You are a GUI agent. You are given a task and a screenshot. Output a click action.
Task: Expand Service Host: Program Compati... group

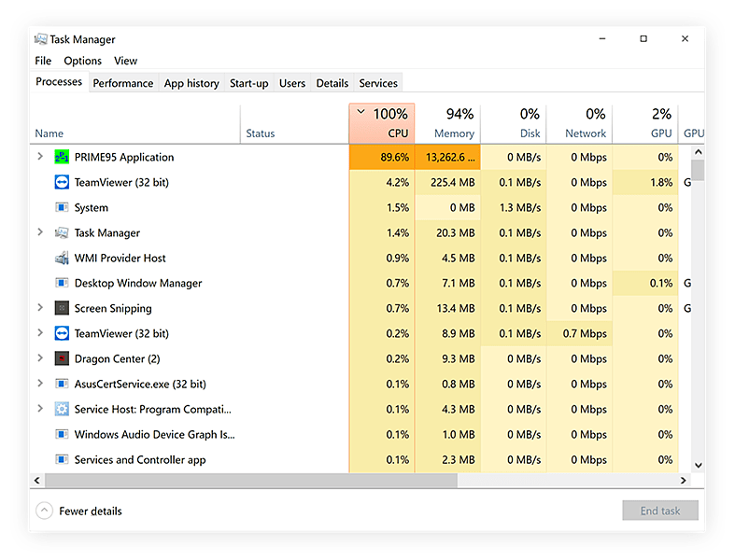[40, 408]
